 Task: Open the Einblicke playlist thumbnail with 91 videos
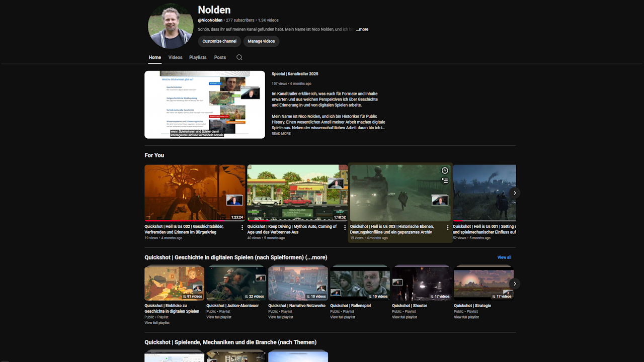coord(174,283)
